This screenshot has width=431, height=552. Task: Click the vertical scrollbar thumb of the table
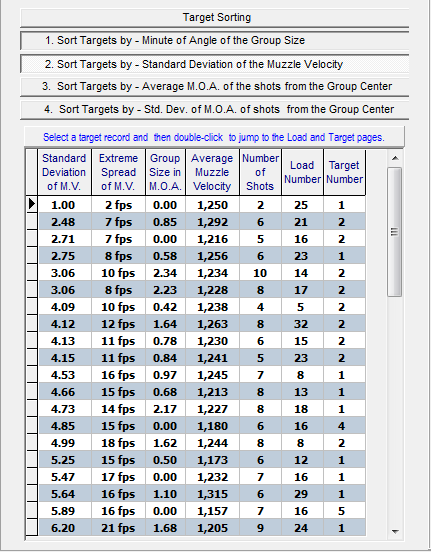click(x=395, y=232)
